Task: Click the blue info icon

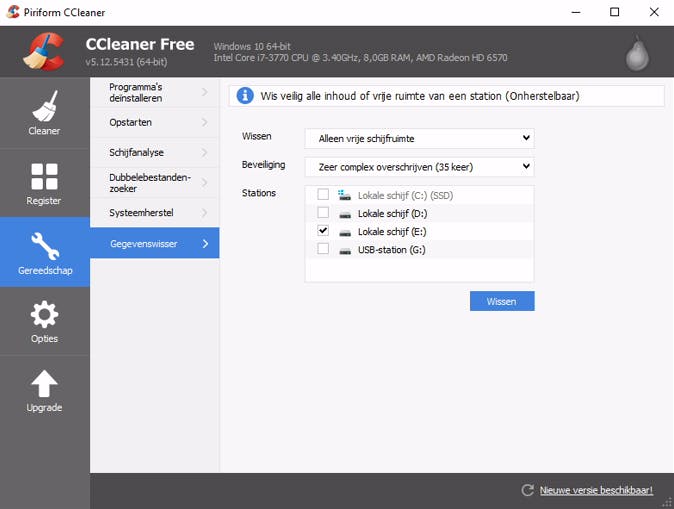Action: click(245, 95)
